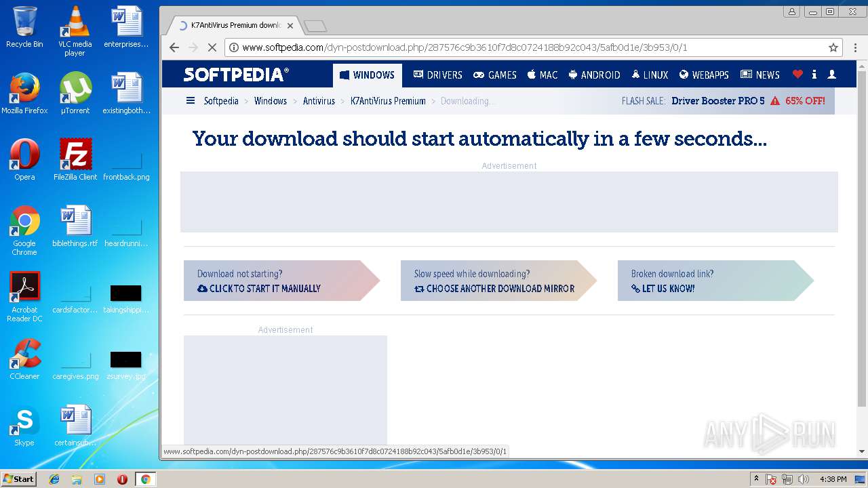Screen dimensions: 868x488
Task: Open Google Chrome desktop shortcut
Action: coord(24,230)
